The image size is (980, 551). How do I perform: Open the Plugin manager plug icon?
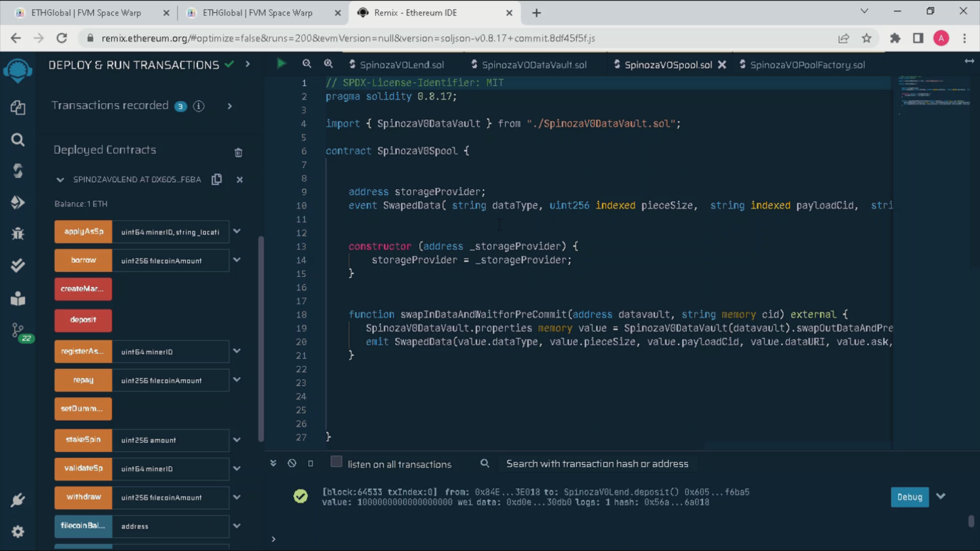(x=18, y=500)
